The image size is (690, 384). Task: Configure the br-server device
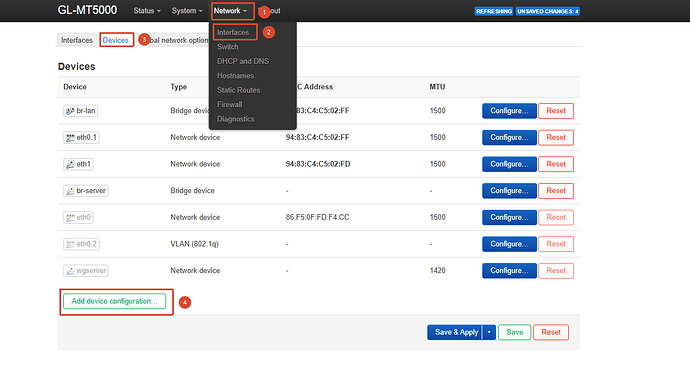509,191
